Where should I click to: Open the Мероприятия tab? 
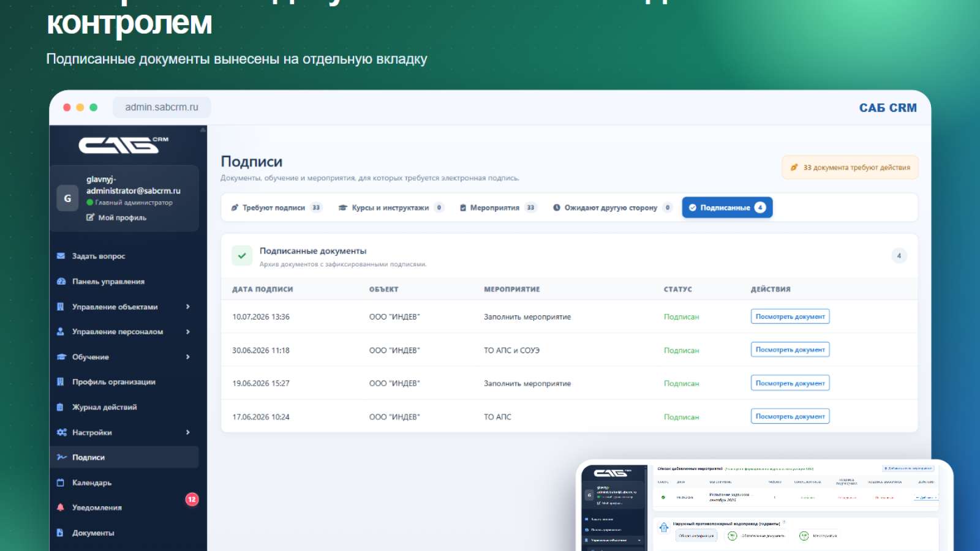coord(498,208)
